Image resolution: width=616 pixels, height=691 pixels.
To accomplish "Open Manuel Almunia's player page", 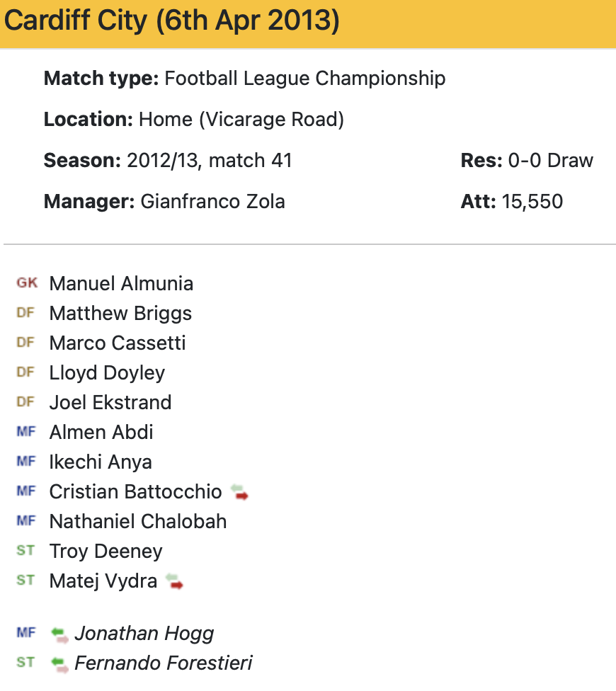I will [121, 284].
